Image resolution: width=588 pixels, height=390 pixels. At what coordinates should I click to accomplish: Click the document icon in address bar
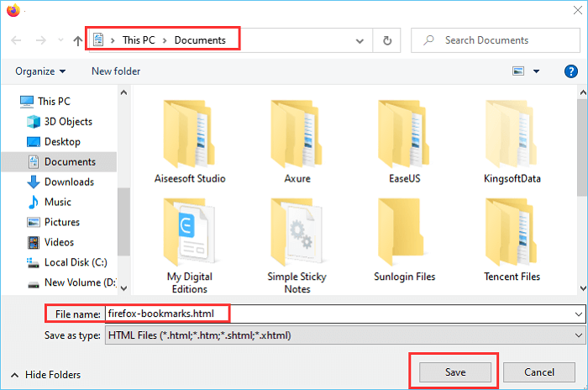(98, 40)
